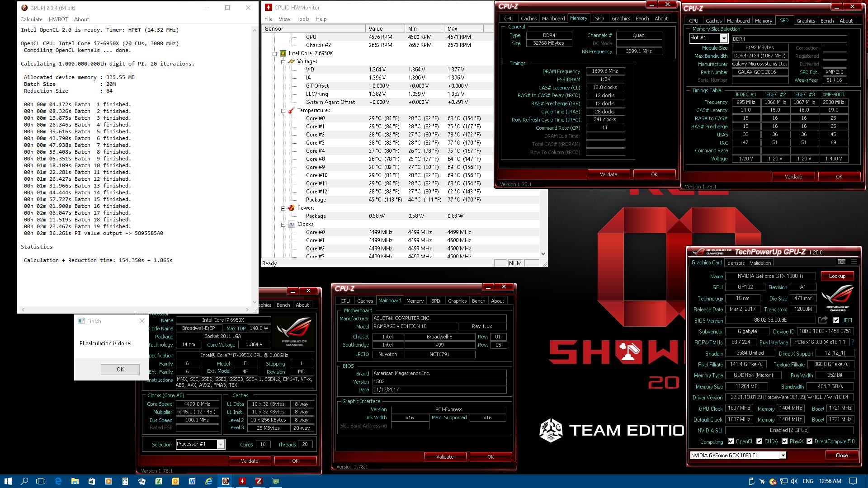
Task: Open Calculator from the taskbar
Action: 125,481
